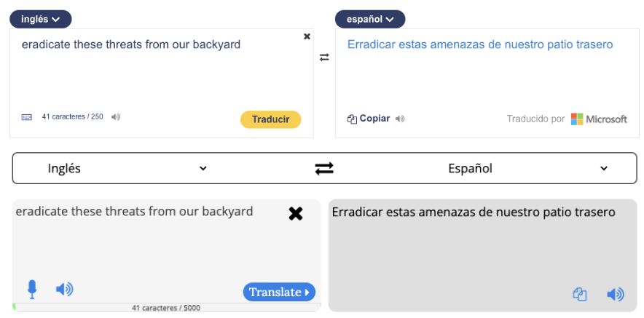Copy the translation with the Copiar button
The width and height of the screenshot is (644, 318).
pos(369,119)
